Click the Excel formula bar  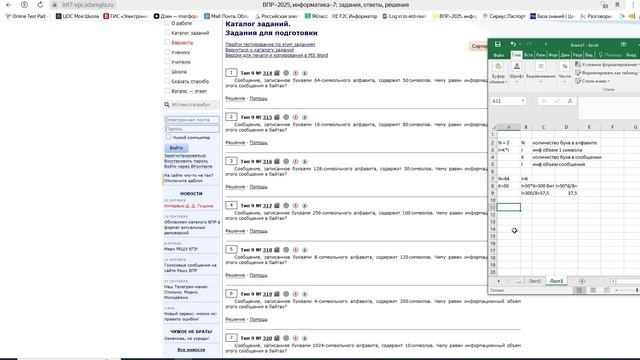(x=609, y=107)
